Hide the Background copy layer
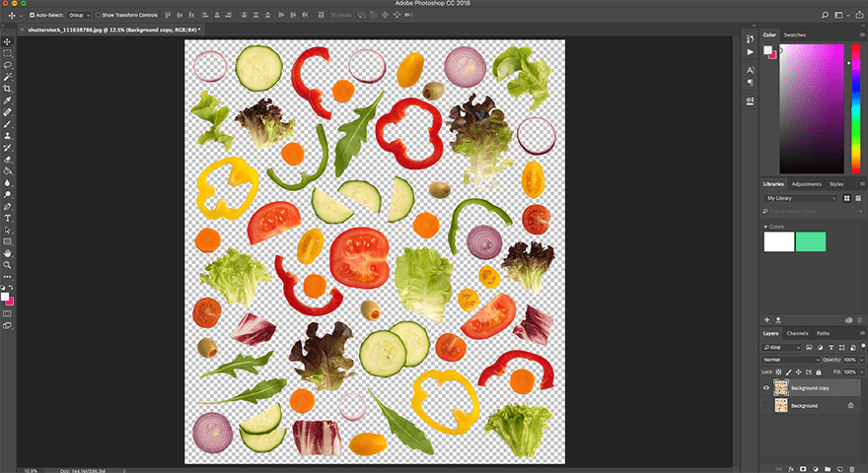Image resolution: width=868 pixels, height=473 pixels. (x=766, y=388)
